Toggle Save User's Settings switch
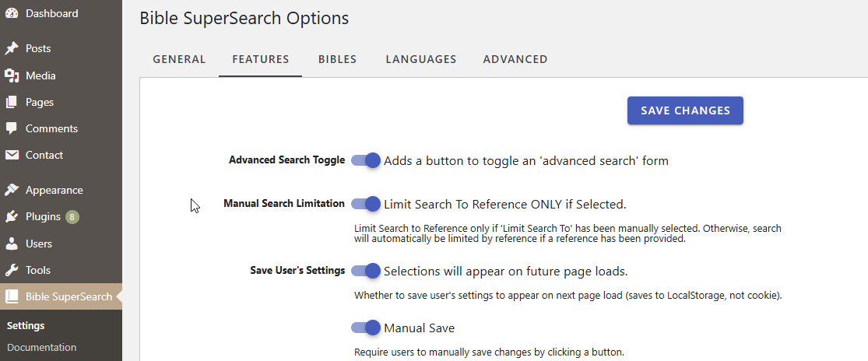 click(366, 271)
